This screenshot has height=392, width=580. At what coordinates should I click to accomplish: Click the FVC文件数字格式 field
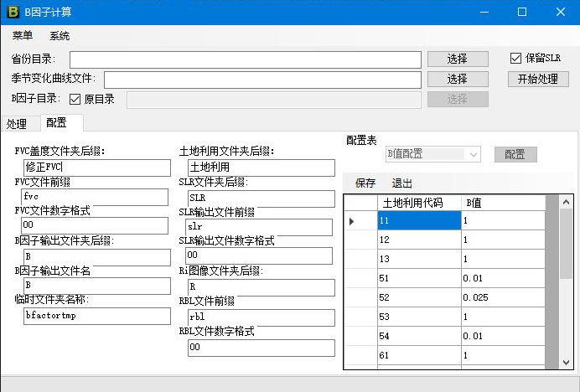pos(95,225)
